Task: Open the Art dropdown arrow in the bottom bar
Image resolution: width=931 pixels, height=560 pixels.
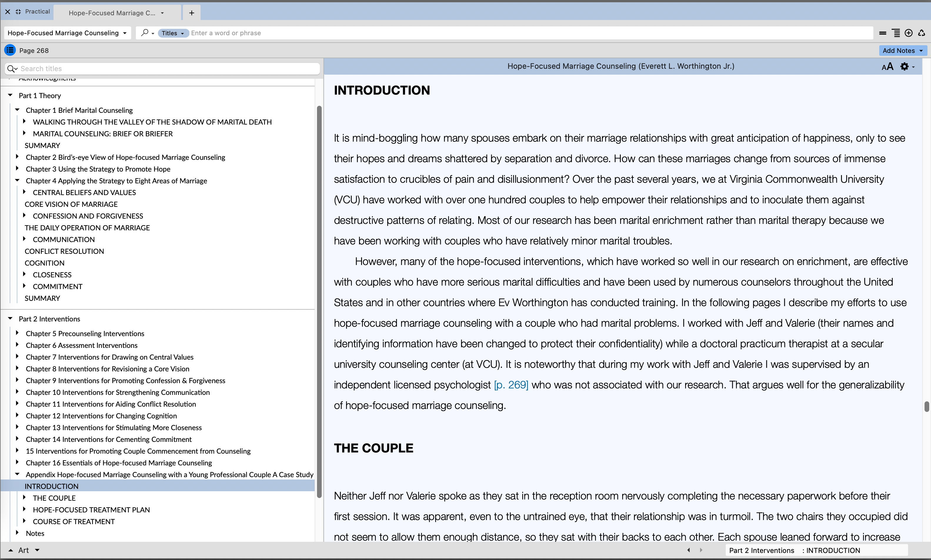Action: click(37, 550)
